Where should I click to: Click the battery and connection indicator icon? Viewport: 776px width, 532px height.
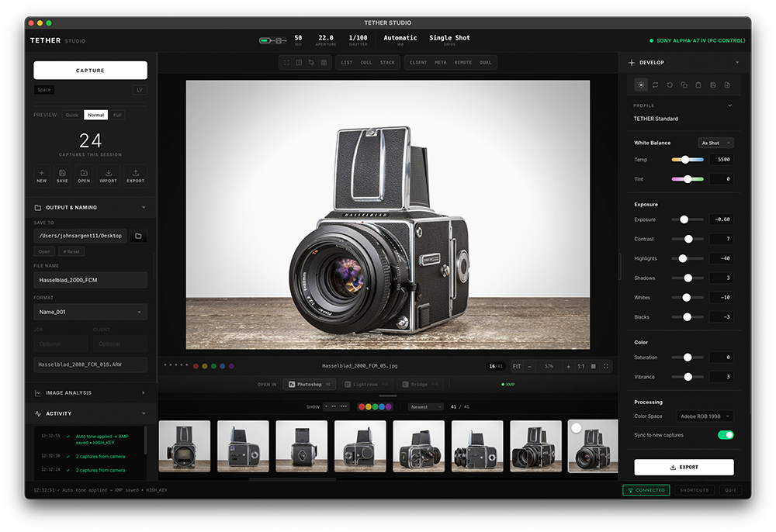[272, 40]
